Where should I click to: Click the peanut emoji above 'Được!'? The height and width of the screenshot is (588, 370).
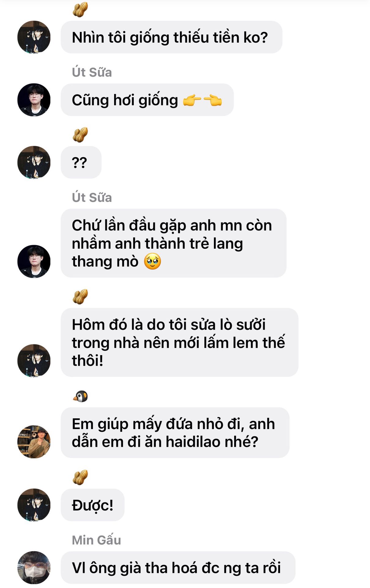(80, 477)
